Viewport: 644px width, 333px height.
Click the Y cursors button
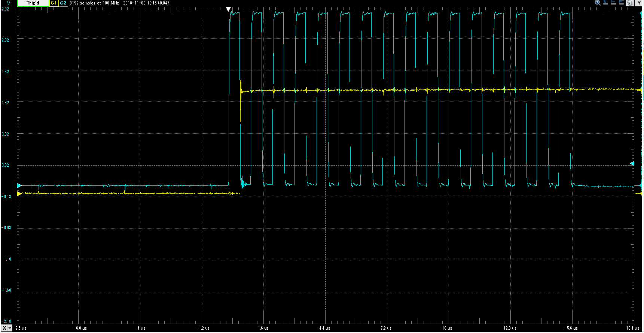click(639, 3)
